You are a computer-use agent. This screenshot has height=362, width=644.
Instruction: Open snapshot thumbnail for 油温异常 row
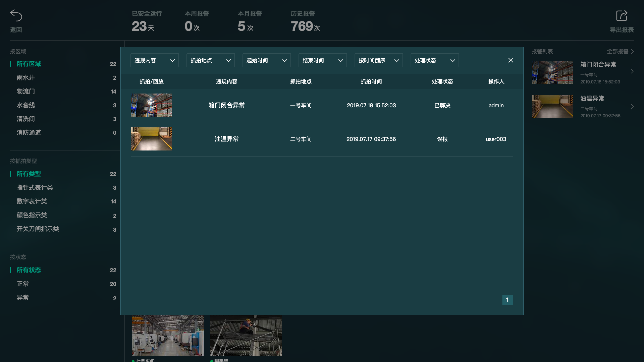click(151, 139)
